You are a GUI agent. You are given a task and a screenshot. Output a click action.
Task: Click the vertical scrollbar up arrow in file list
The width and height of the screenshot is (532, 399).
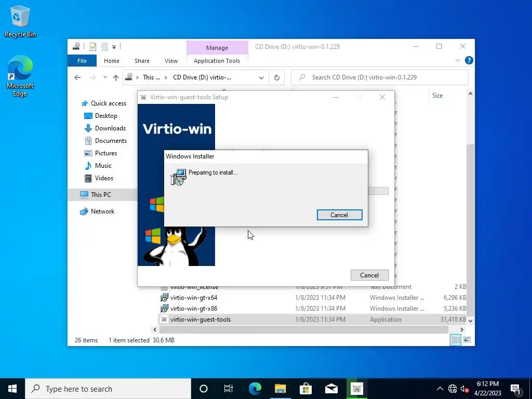[470, 94]
